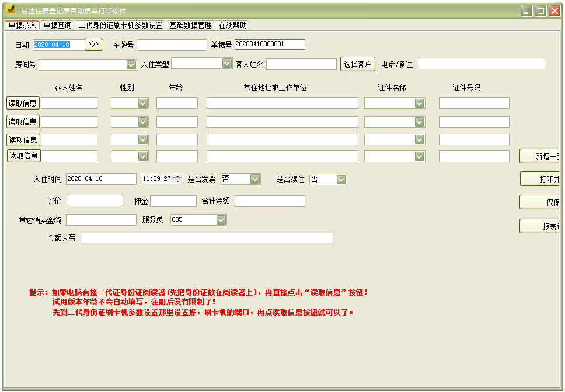The image size is (565, 392).
Task: Expand the 服务员 dropdown
Action: click(x=221, y=220)
